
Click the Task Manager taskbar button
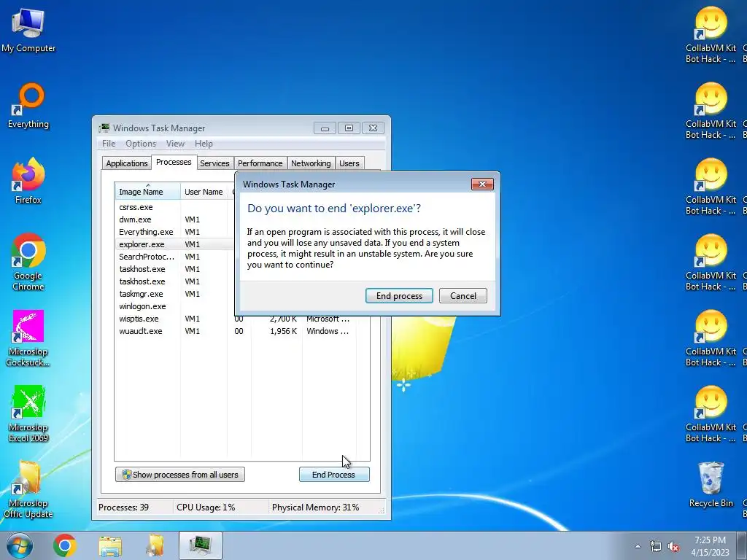[200, 545]
